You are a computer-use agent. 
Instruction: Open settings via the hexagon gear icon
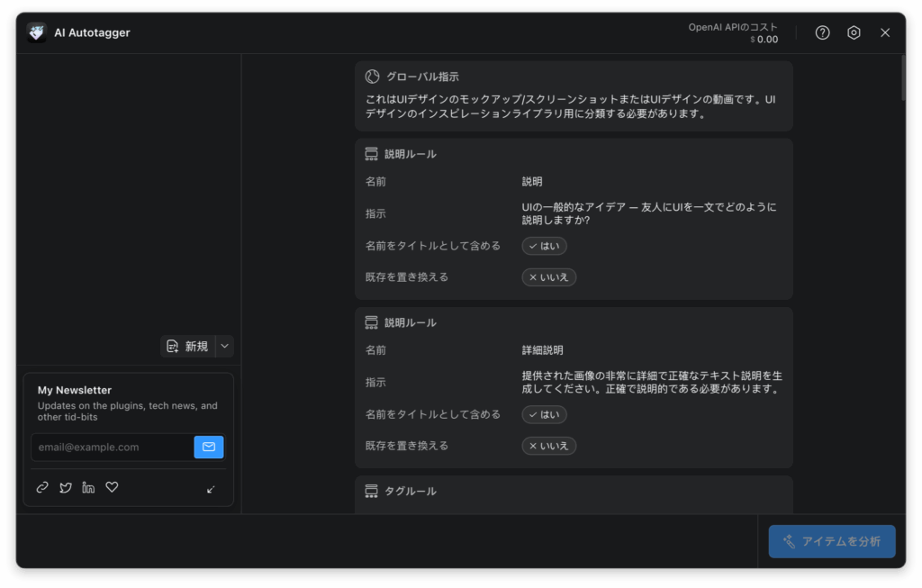tap(854, 32)
